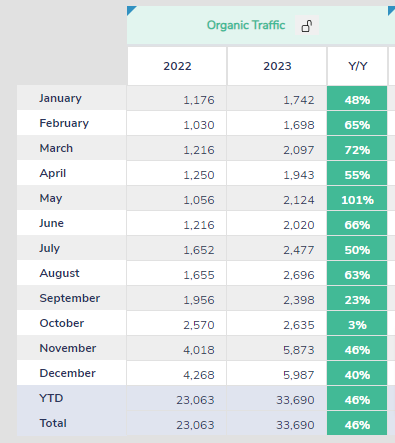Click the blue corner marker left of Organic Traffic
395x443 pixels.
131,10
